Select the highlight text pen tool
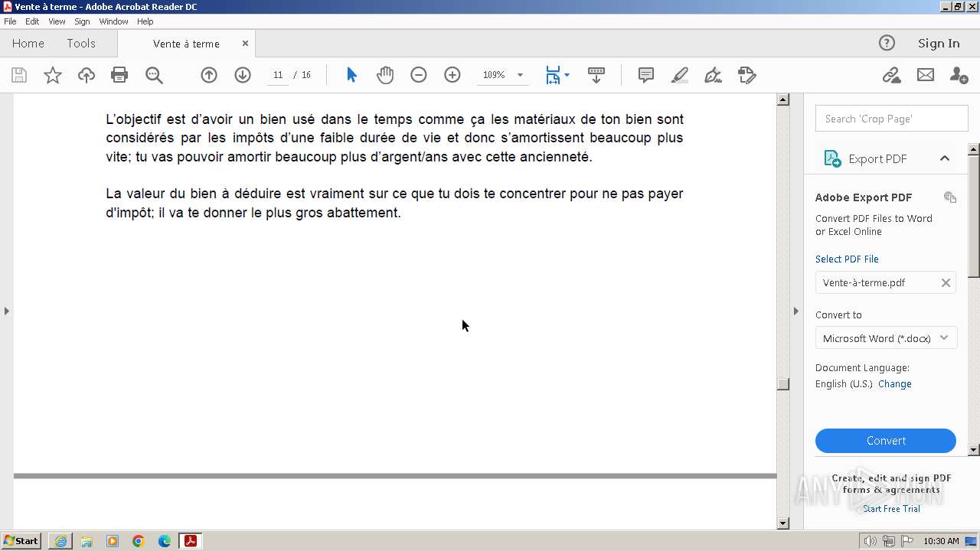This screenshot has height=551, width=980. coord(680,75)
